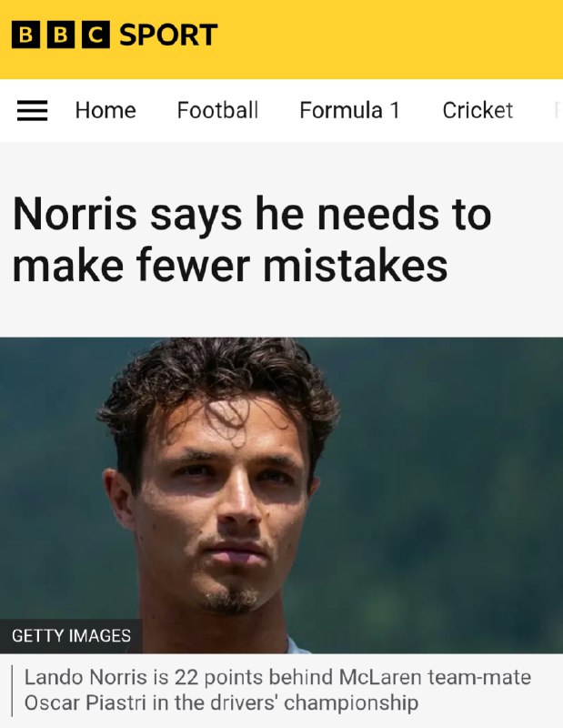Click the C block of BBC logo
This screenshot has height=728, width=563.
pos(96,35)
